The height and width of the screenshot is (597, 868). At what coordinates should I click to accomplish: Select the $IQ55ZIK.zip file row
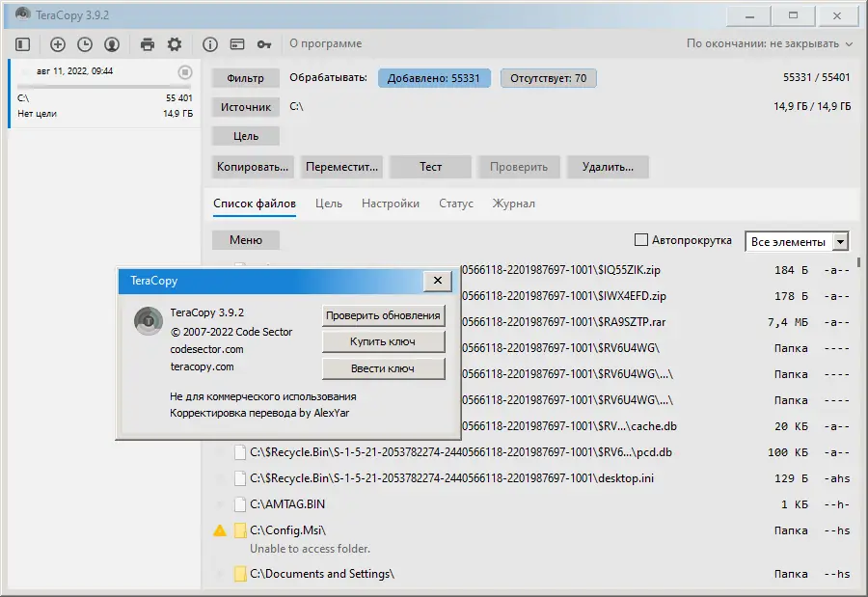[x=656, y=270]
